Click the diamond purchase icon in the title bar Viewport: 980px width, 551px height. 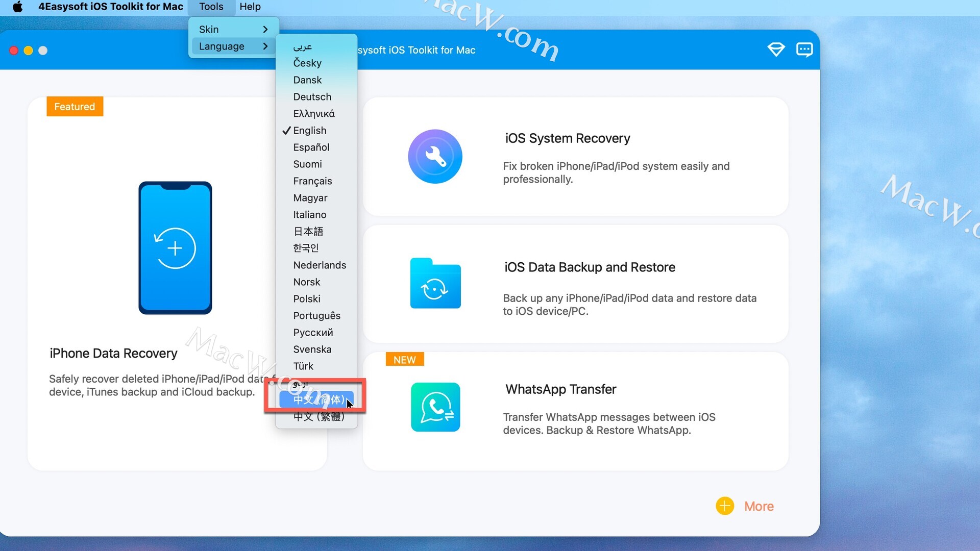776,49
